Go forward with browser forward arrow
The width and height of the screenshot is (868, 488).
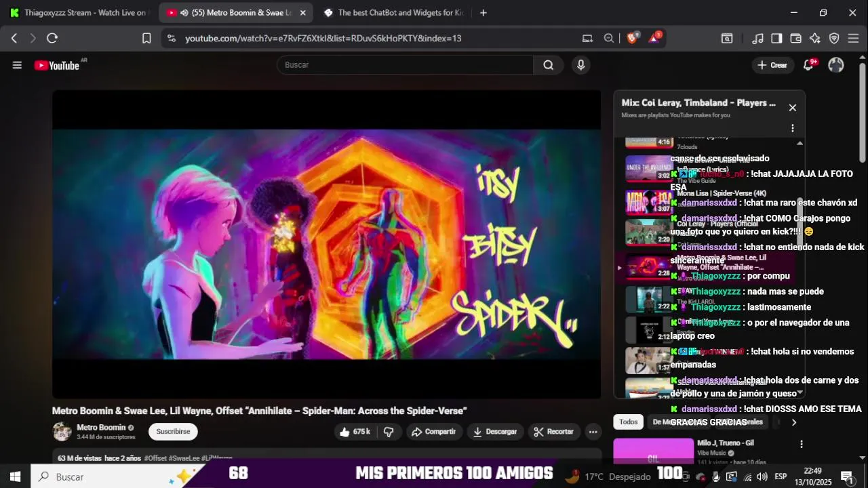33,39
